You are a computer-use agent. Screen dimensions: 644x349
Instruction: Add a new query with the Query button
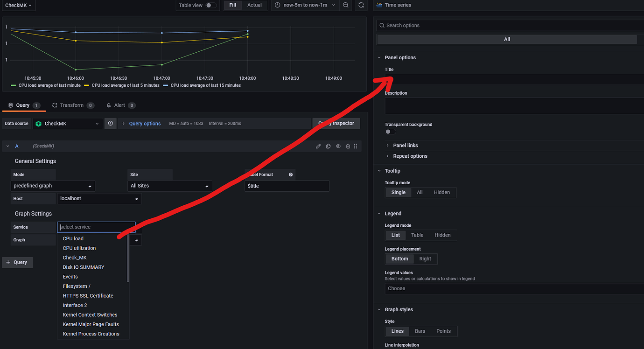(x=17, y=262)
